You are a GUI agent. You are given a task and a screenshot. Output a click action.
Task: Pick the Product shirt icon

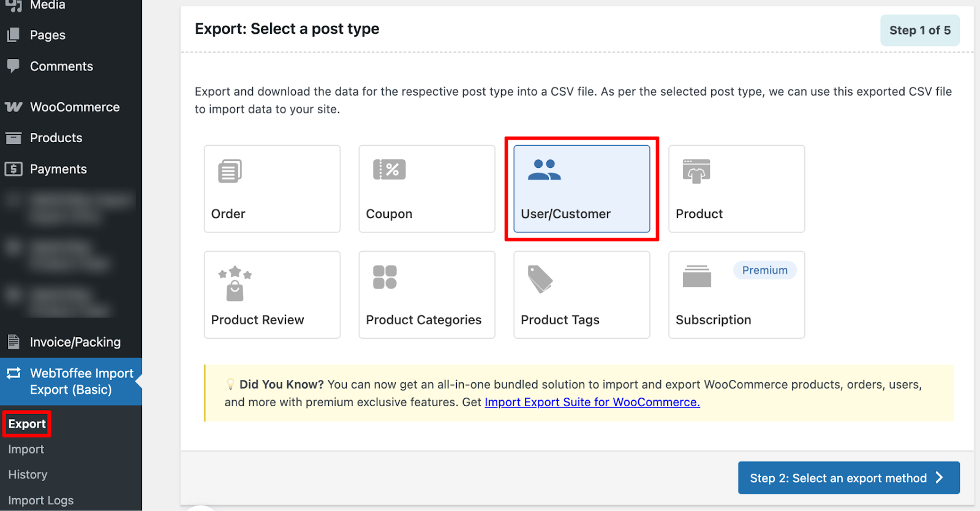pyautogui.click(x=696, y=172)
